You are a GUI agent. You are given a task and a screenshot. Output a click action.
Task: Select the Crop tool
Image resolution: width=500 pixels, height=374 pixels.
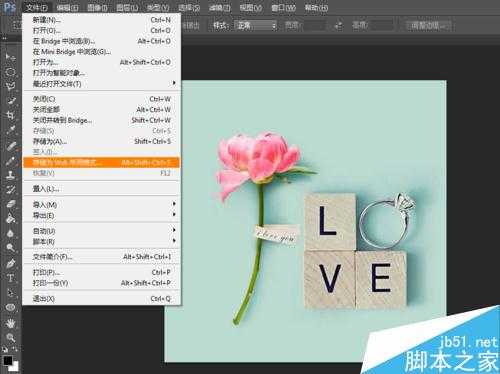(x=10, y=115)
